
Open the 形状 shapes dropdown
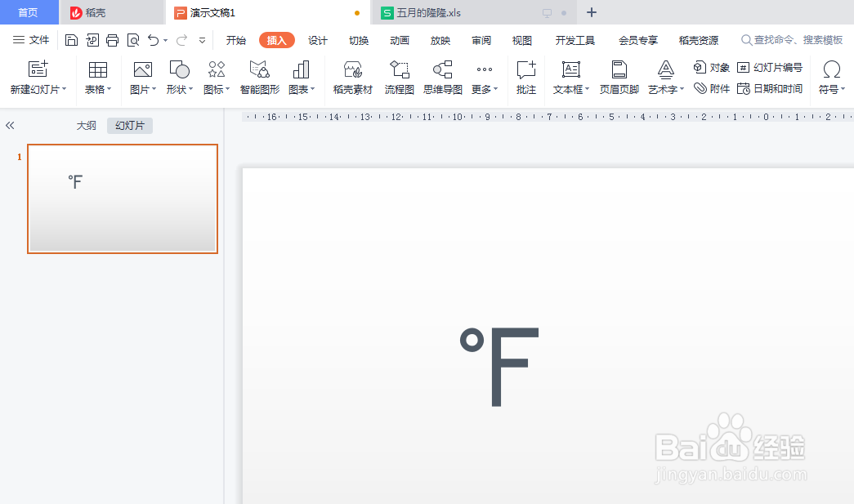[x=179, y=79]
